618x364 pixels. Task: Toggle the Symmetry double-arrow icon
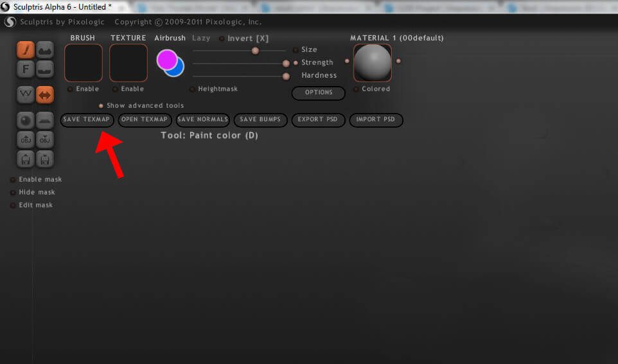point(45,95)
